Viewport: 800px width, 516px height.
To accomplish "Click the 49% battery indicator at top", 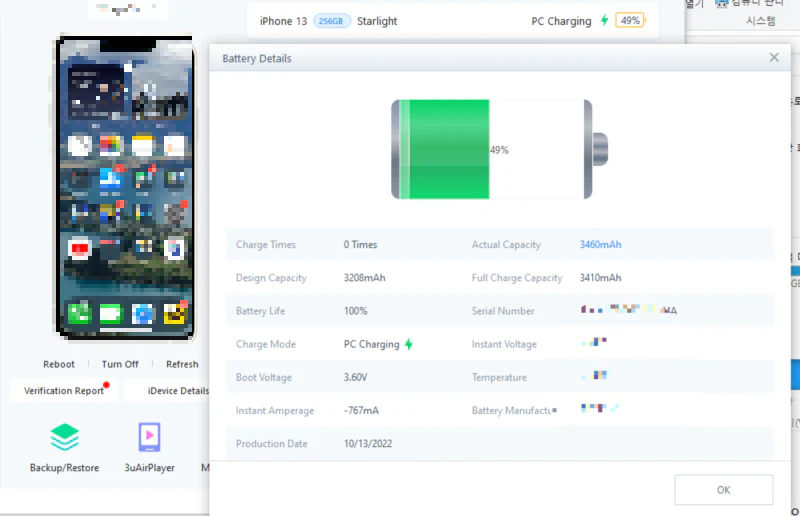I will 630,20.
